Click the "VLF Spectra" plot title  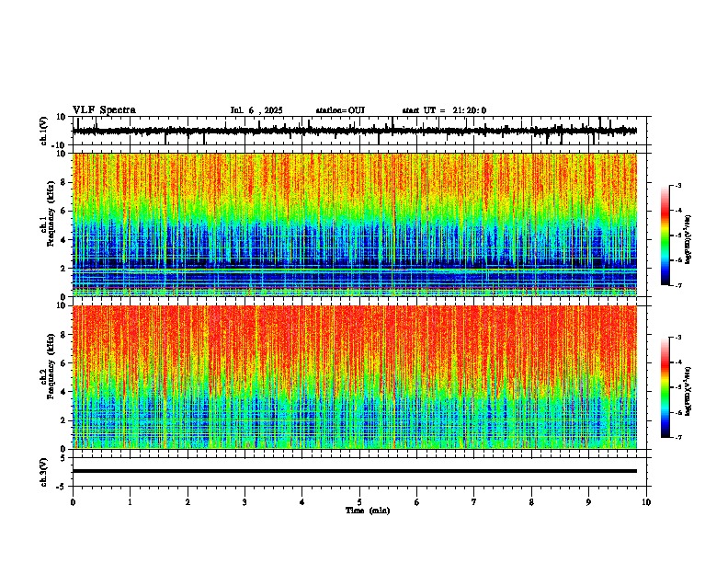click(x=104, y=110)
